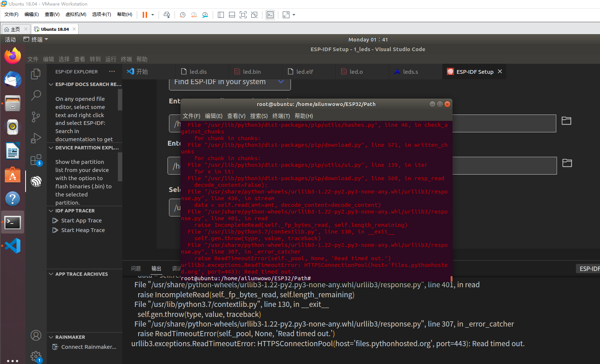Open terminal window 帮助(H) menu

[x=304, y=116]
